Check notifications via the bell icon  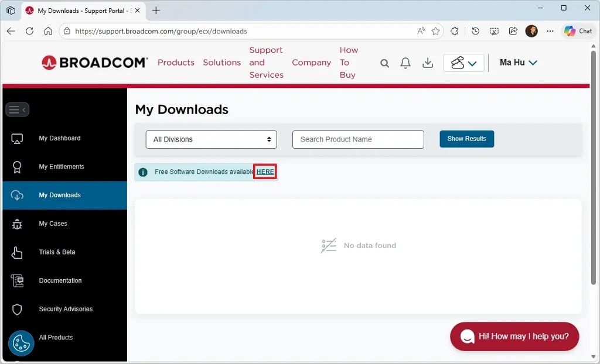405,63
